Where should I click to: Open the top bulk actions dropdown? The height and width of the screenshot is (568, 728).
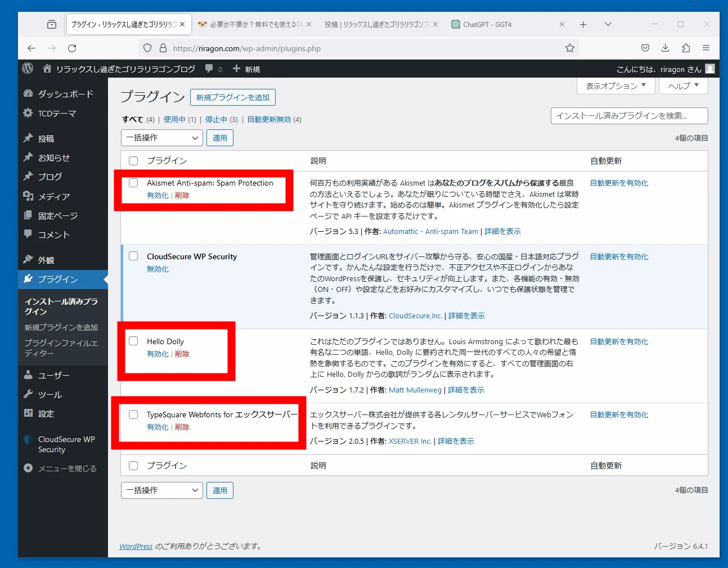[x=161, y=138]
